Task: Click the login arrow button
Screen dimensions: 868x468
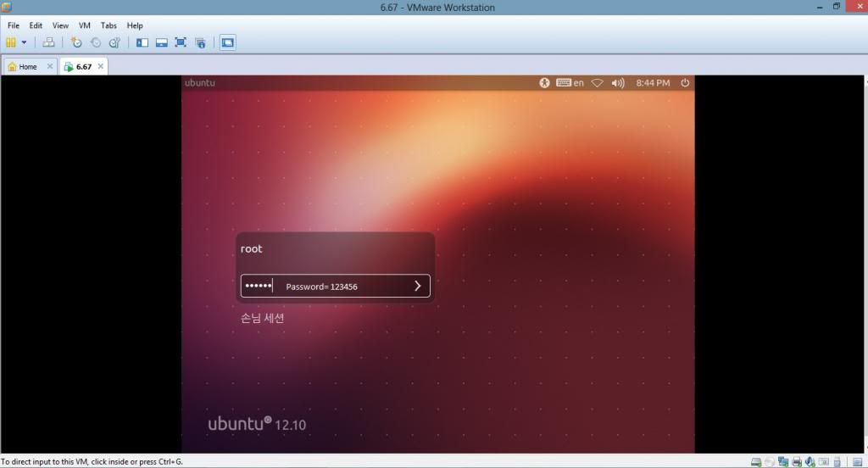Action: (418, 286)
